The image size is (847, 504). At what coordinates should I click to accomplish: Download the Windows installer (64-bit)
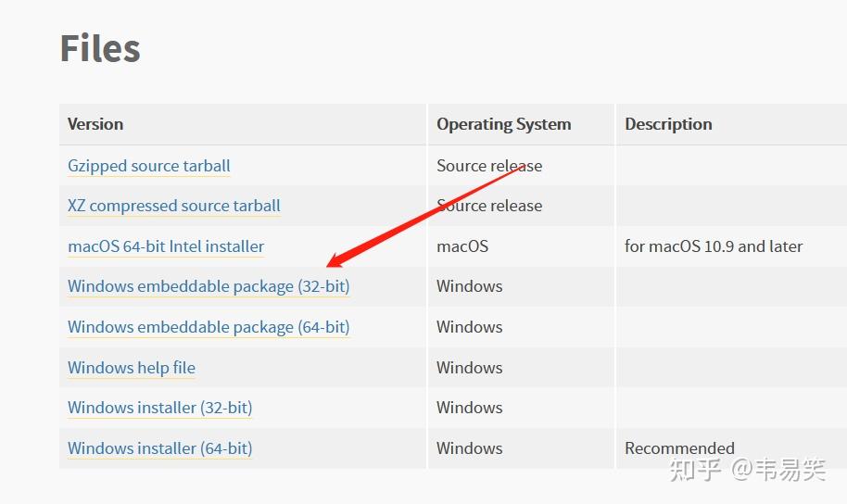pos(159,448)
